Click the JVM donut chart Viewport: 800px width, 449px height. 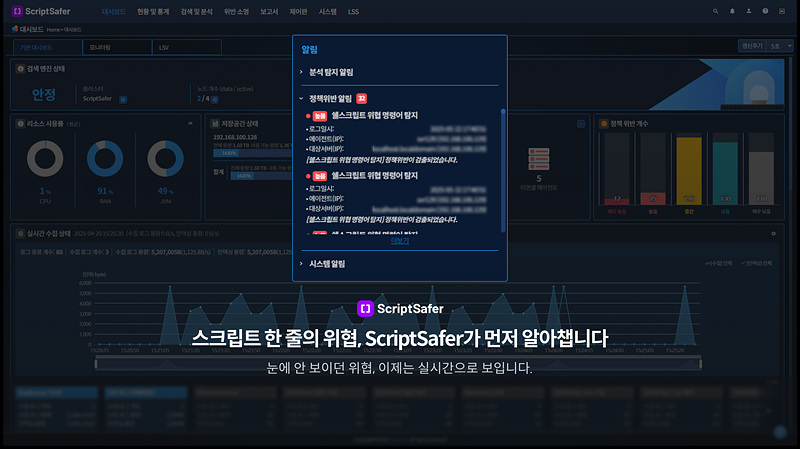click(x=165, y=159)
